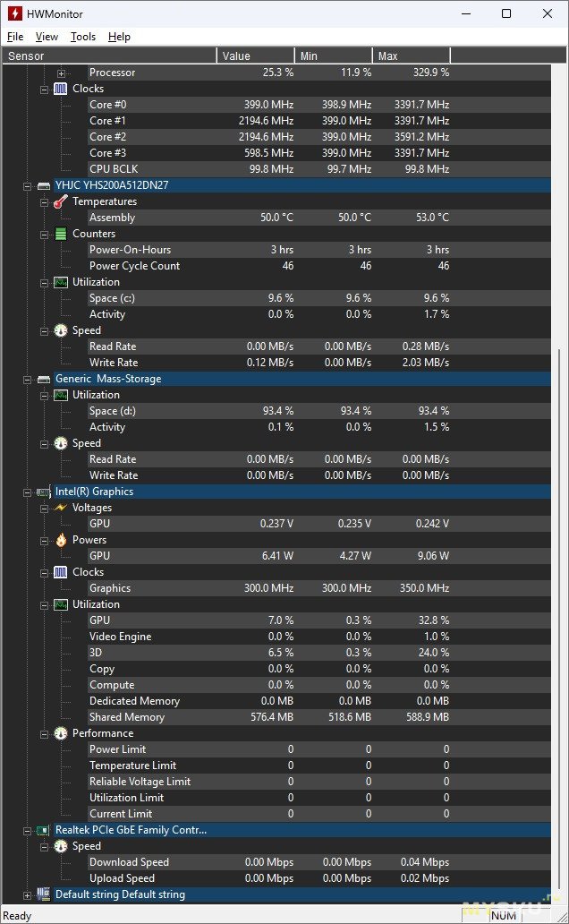Image resolution: width=569 pixels, height=924 pixels.
Task: Open the View menu
Action: point(47,37)
